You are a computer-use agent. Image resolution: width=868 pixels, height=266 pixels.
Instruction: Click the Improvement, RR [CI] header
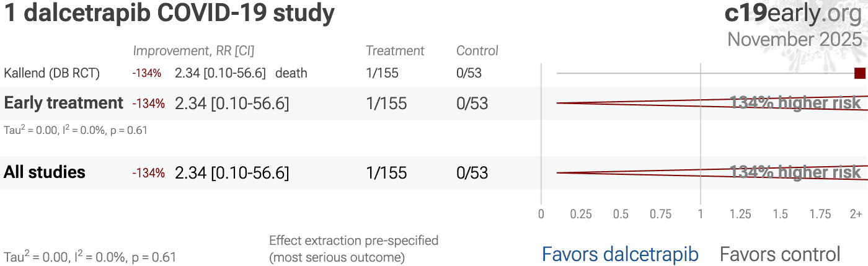click(193, 51)
